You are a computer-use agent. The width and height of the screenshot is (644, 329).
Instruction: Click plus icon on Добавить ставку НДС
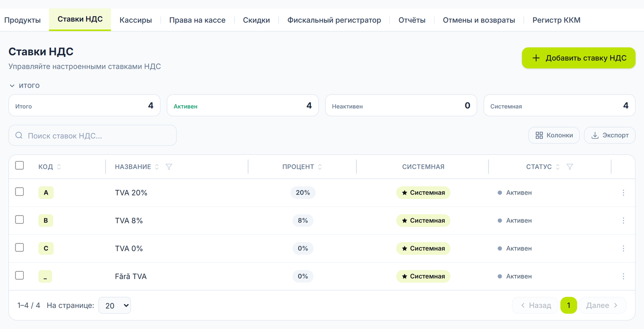tap(536, 58)
